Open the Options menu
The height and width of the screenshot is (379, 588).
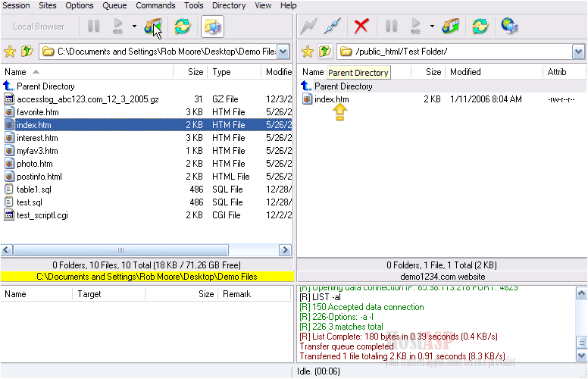(79, 5)
